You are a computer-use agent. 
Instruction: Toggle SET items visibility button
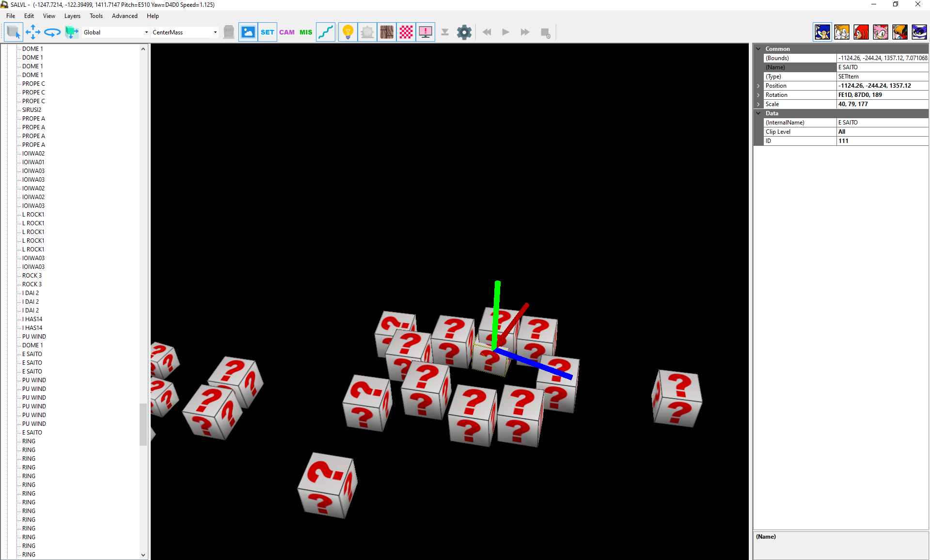pos(267,32)
